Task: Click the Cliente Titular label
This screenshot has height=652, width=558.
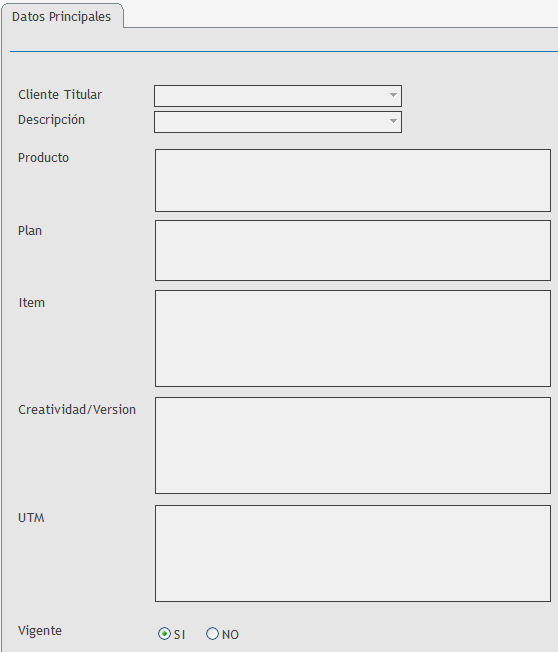Action: [x=60, y=94]
